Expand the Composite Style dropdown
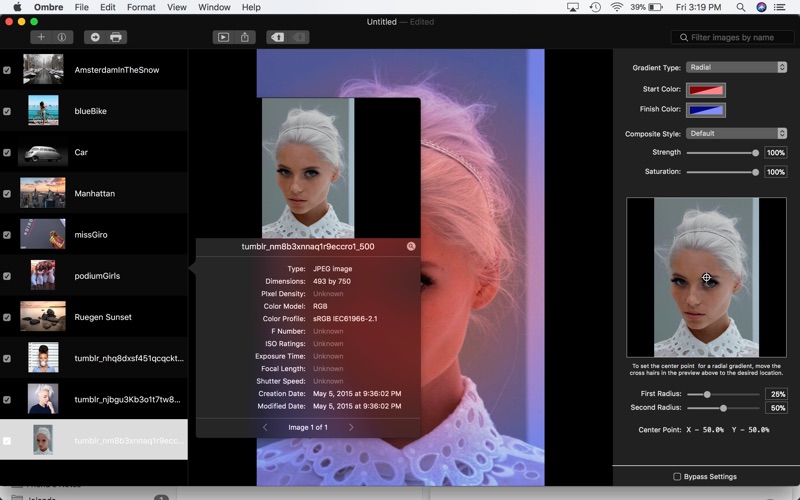The width and height of the screenshot is (800, 500). click(736, 133)
